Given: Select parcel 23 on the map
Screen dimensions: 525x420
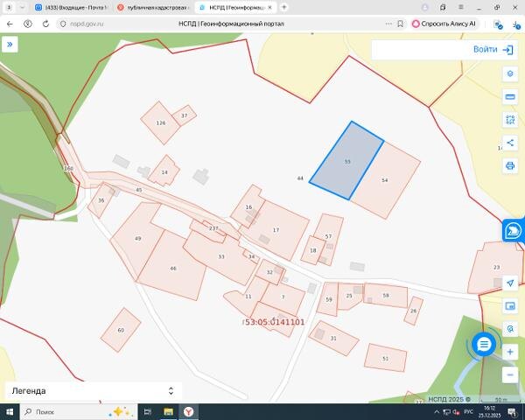Looking at the screenshot, I should coord(496,267).
